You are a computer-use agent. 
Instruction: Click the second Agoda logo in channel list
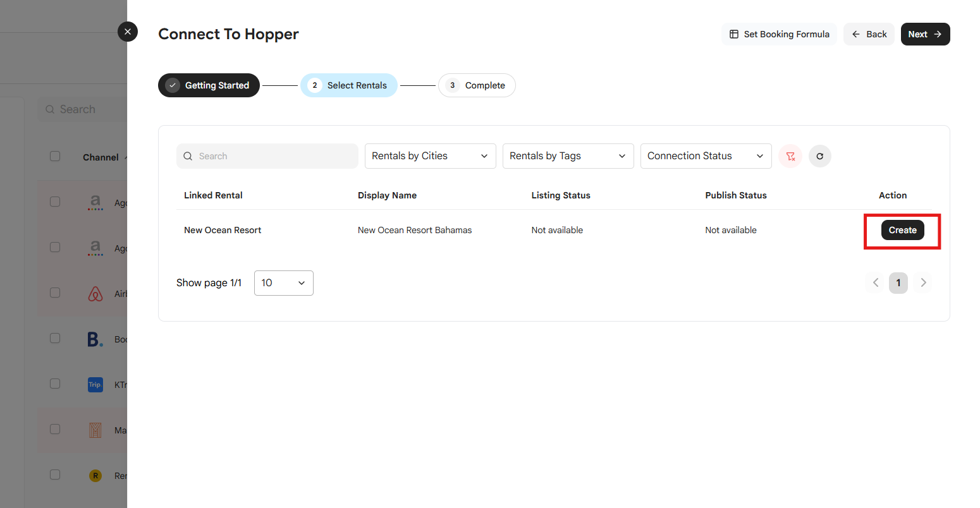95,248
